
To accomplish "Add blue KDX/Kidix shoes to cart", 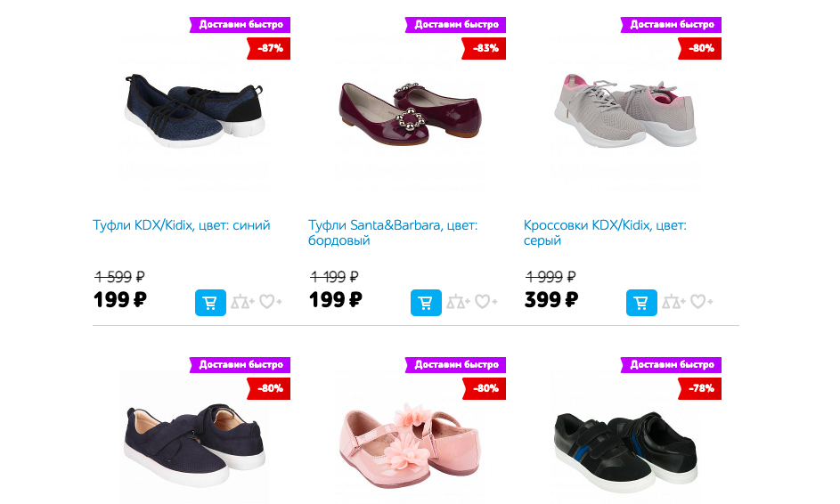I will click(210, 303).
